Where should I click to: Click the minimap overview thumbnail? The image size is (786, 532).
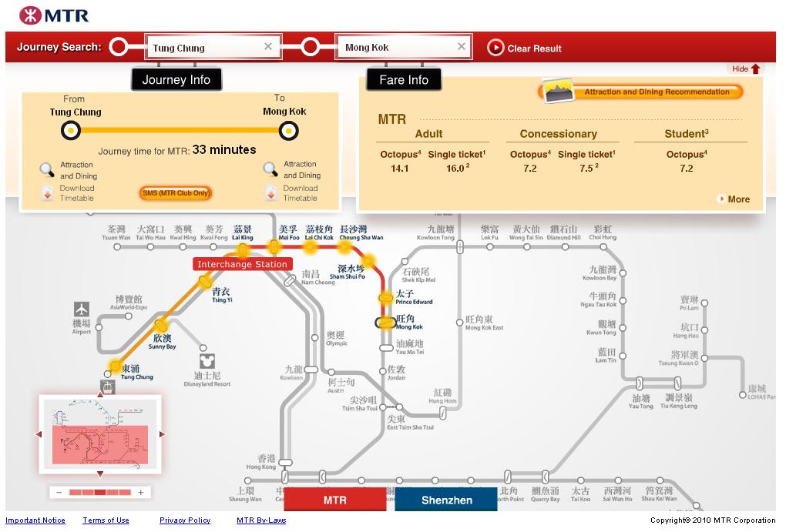pyautogui.click(x=100, y=434)
